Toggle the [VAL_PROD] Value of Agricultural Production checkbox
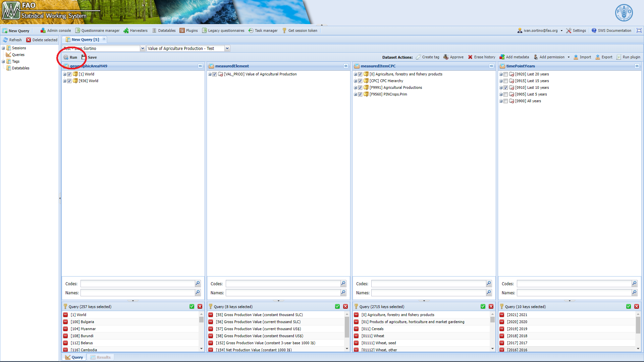Screen dimensions: 644x362 pos(215,74)
